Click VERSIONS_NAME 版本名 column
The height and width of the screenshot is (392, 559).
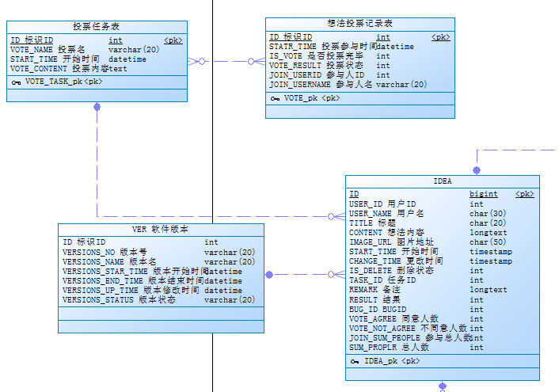(109, 262)
